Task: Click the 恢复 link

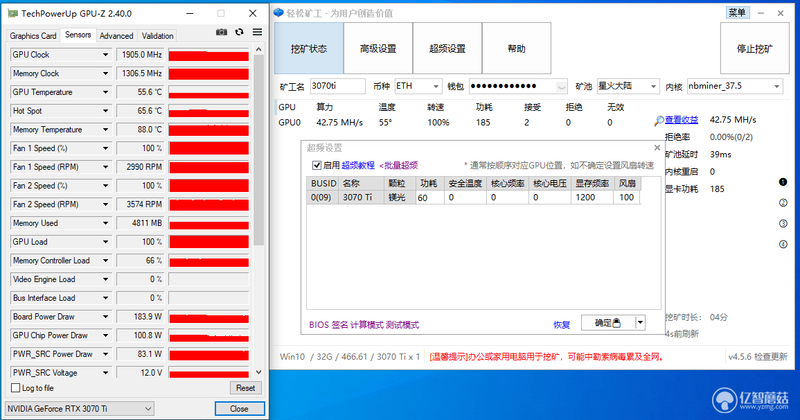Action: (x=562, y=325)
